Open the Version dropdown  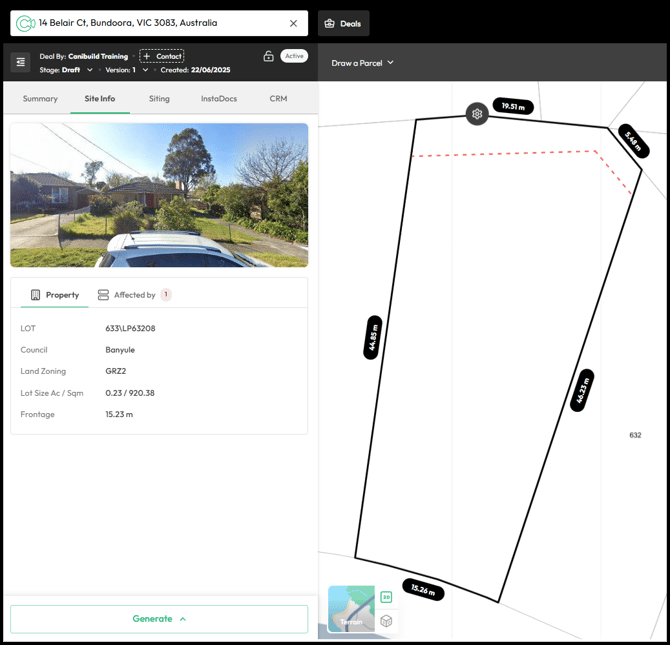pyautogui.click(x=145, y=70)
